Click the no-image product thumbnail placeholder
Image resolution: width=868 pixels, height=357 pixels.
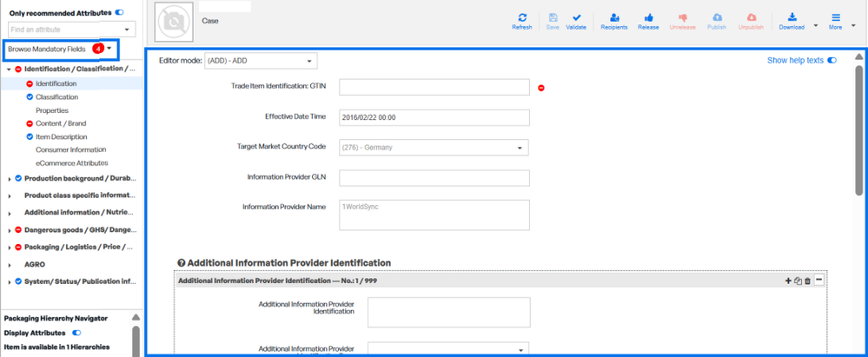point(176,22)
